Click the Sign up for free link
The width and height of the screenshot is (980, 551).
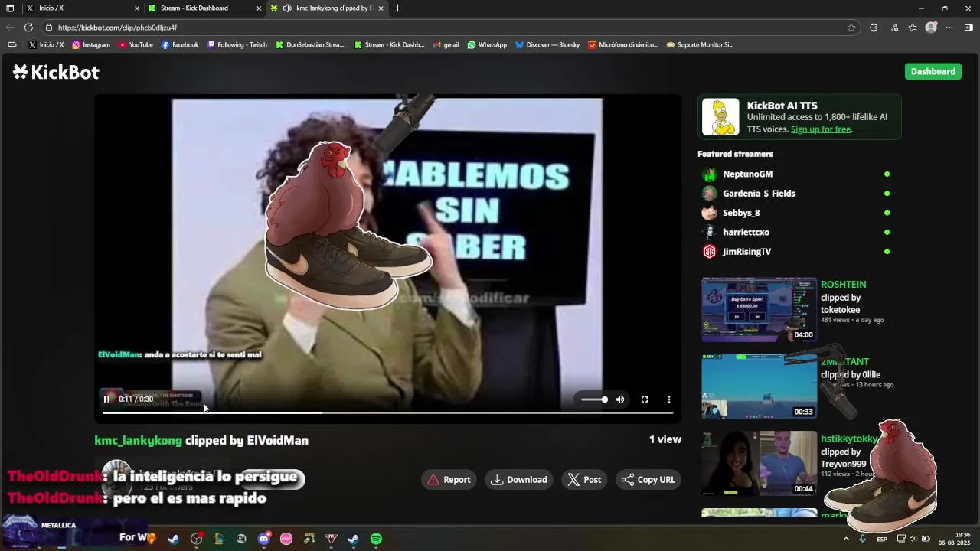(821, 129)
